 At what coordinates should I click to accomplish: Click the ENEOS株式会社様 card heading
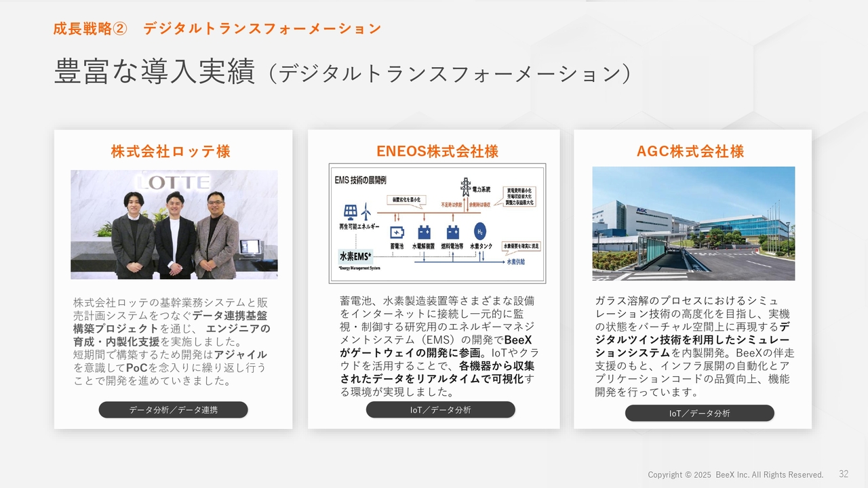[x=437, y=151]
